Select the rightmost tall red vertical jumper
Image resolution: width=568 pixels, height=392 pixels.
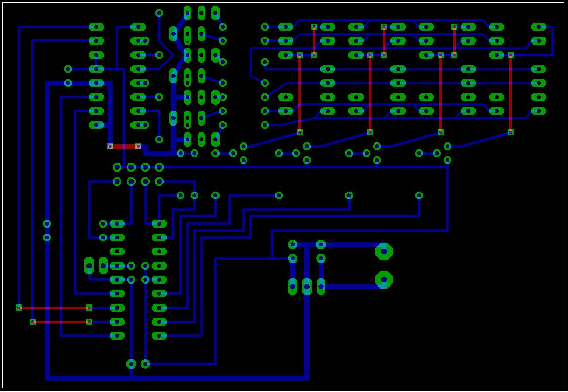pos(510,94)
